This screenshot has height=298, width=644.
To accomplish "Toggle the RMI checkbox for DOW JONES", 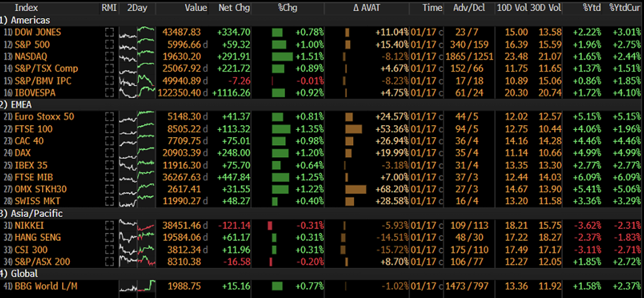I will coord(109,32).
